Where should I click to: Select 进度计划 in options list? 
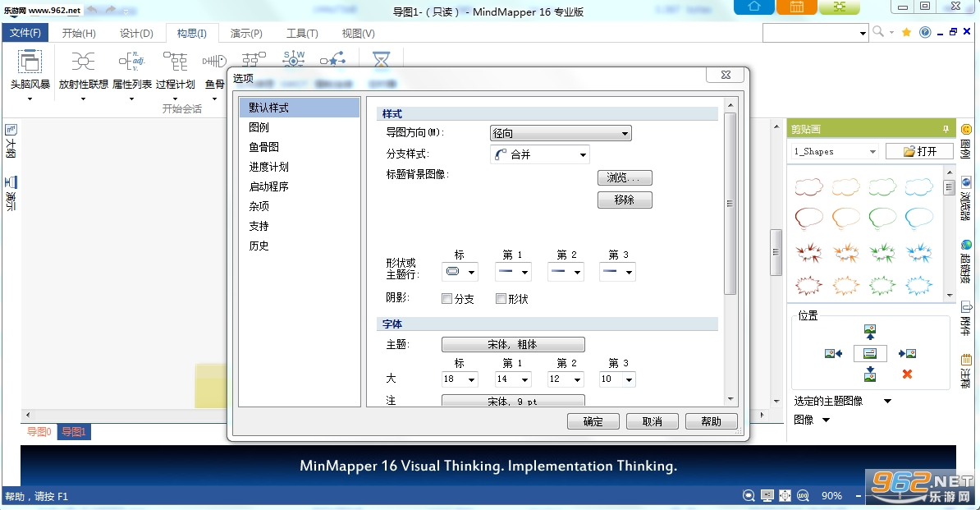tap(299, 167)
